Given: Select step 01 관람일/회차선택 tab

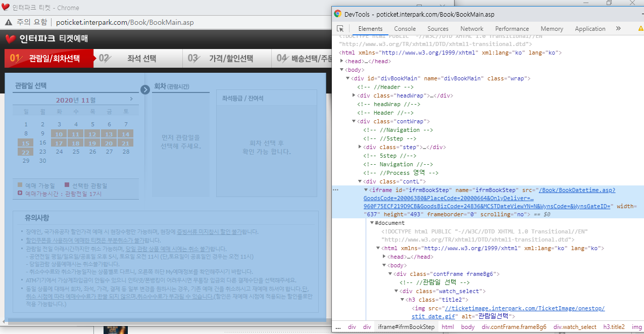Looking at the screenshot, I should pyautogui.click(x=49, y=58).
